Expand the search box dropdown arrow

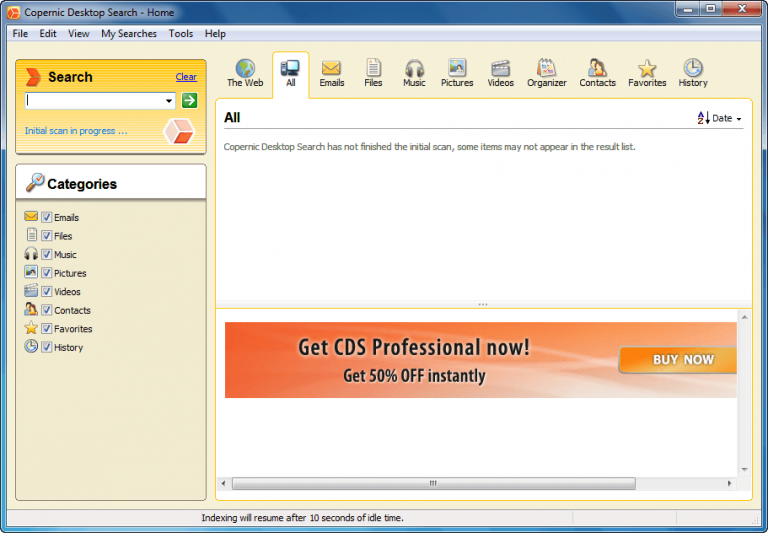tap(168, 101)
